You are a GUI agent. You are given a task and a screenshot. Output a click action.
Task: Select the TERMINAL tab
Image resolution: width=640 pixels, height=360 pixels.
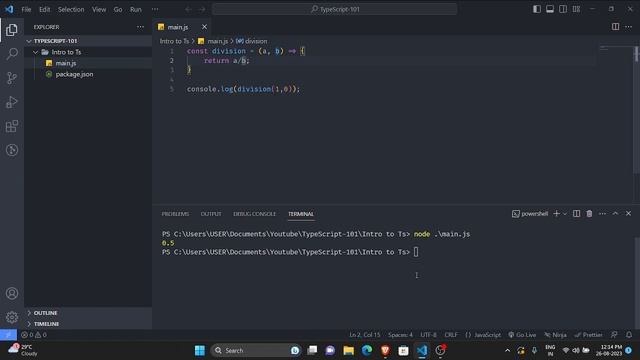[x=301, y=214]
